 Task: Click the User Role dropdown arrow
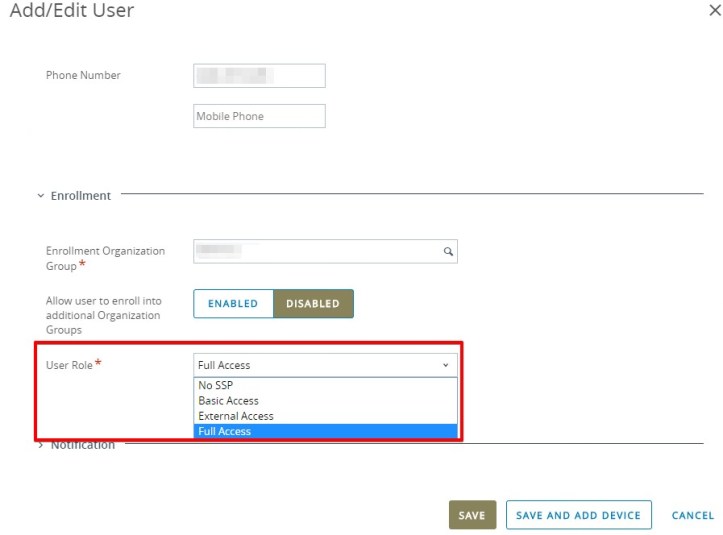pyautogui.click(x=445, y=366)
